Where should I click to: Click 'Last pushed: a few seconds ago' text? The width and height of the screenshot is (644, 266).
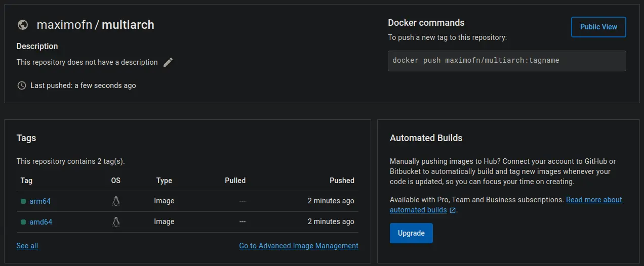point(83,85)
